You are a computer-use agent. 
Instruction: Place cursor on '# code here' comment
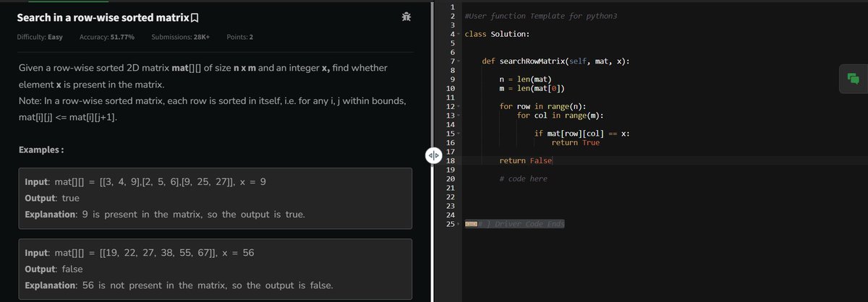click(x=524, y=178)
